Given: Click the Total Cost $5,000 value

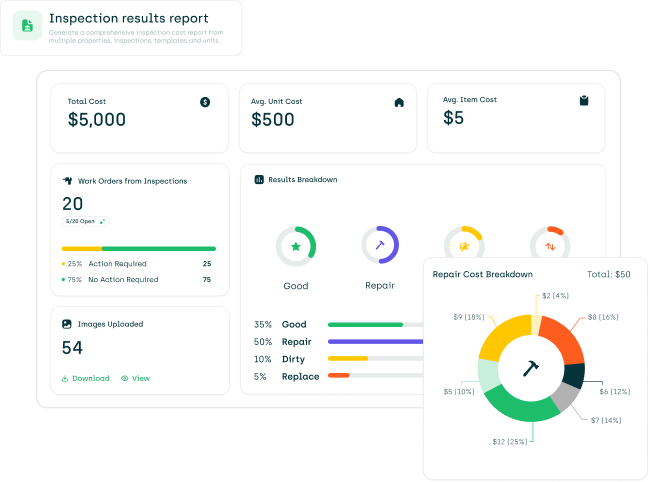Looking at the screenshot, I should tap(97, 120).
